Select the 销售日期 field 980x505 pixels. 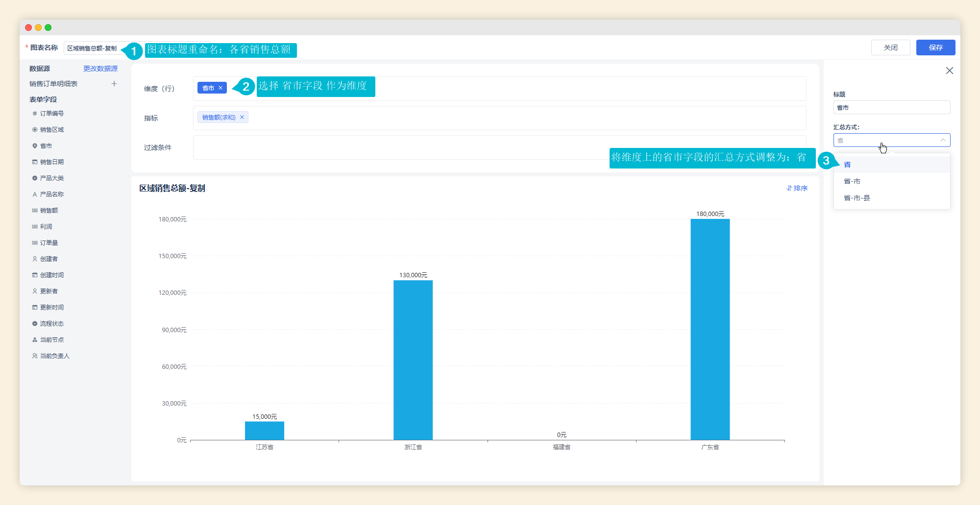pyautogui.click(x=51, y=162)
